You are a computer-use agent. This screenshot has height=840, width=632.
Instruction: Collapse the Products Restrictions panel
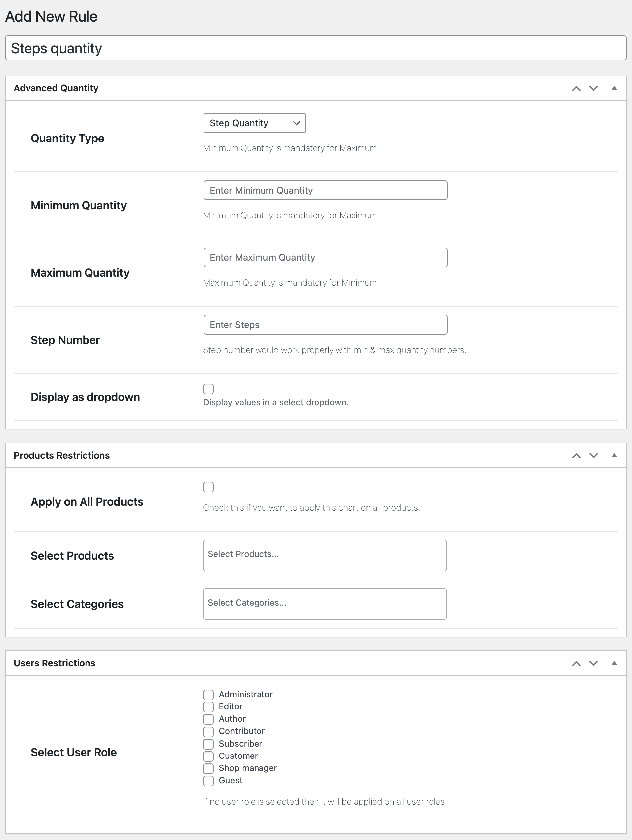click(614, 456)
